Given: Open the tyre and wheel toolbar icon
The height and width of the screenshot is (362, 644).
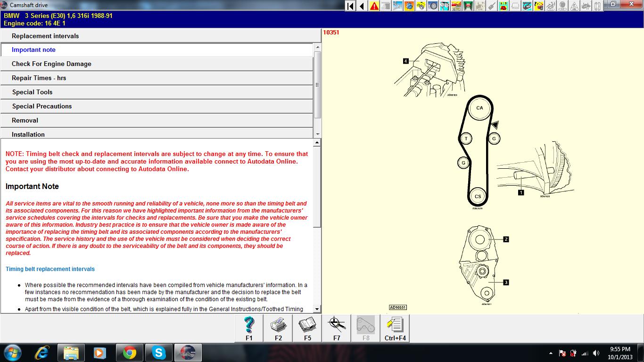Looking at the screenshot, I should point(433,6).
